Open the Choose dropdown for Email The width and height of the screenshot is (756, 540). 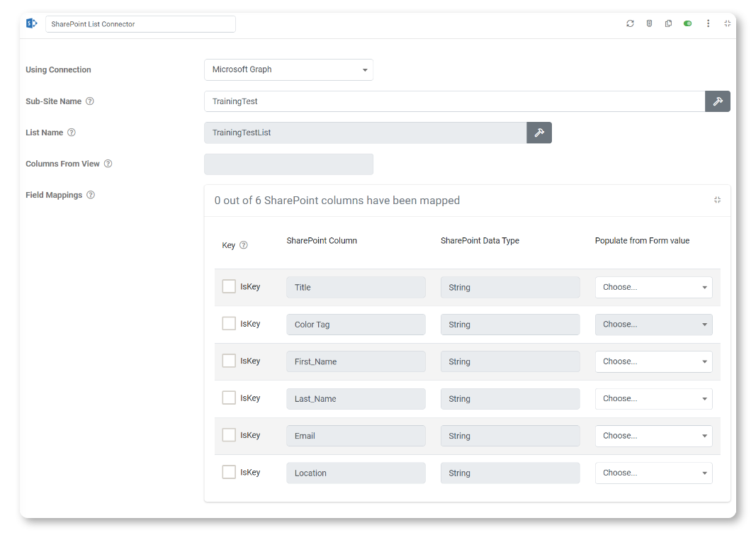(653, 436)
